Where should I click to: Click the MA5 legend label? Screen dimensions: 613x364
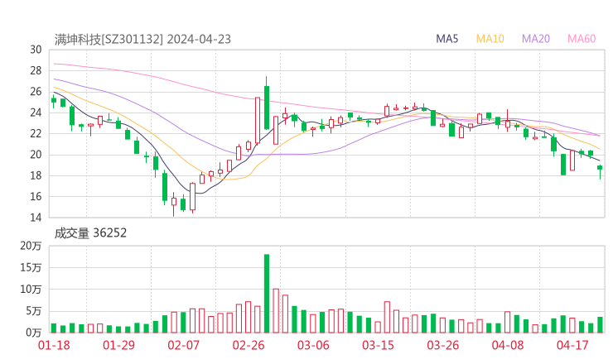[x=446, y=39]
